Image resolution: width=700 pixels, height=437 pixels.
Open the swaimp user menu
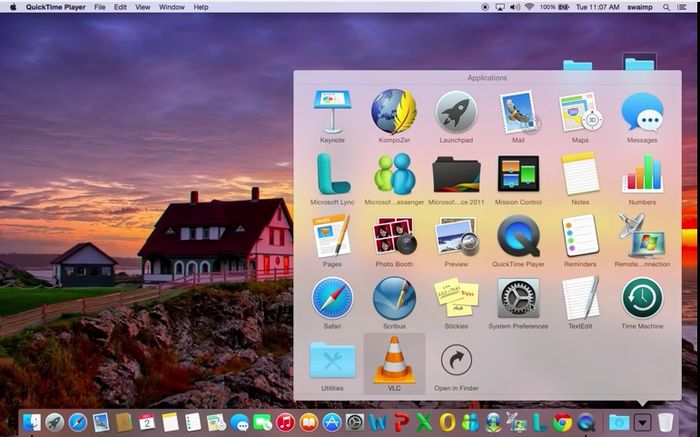(639, 7)
